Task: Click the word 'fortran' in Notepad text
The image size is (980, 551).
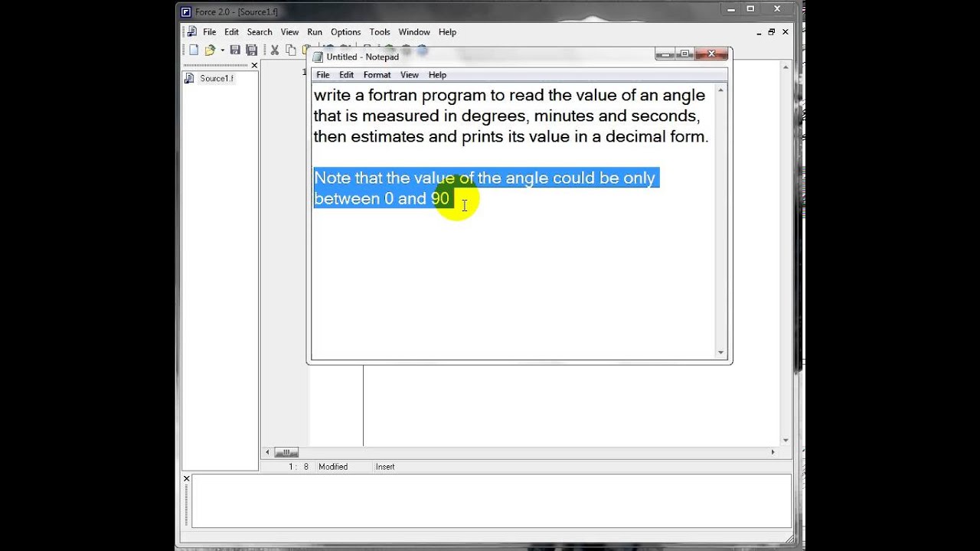Action: (x=392, y=96)
